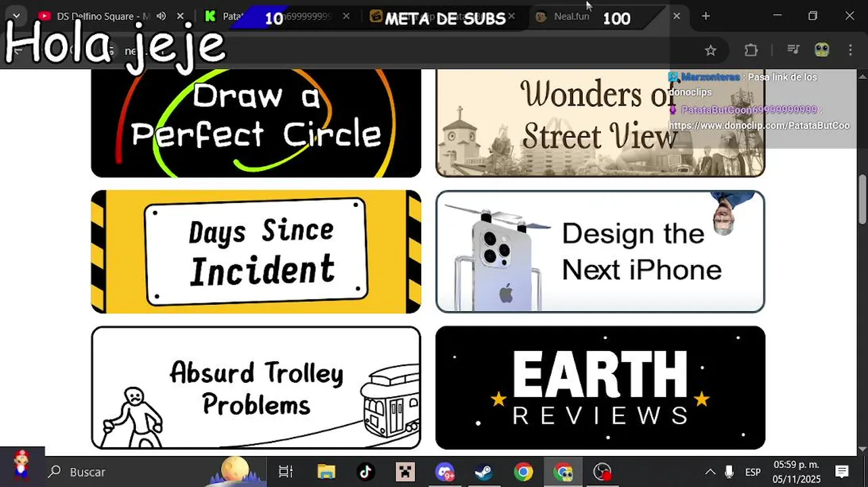Open Google Chrome from the taskbar
This screenshot has height=487, width=868.
click(523, 471)
